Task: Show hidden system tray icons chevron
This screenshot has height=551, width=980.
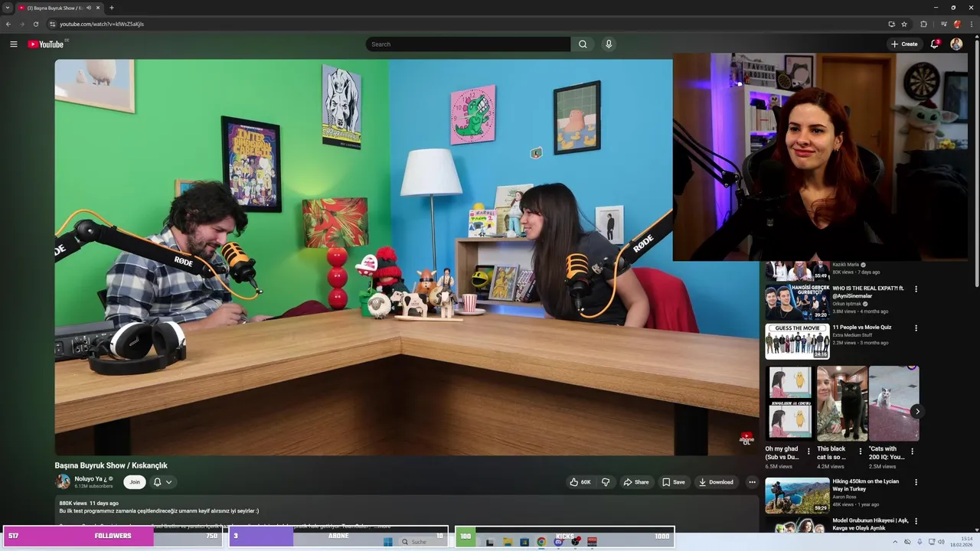Action: pyautogui.click(x=897, y=542)
